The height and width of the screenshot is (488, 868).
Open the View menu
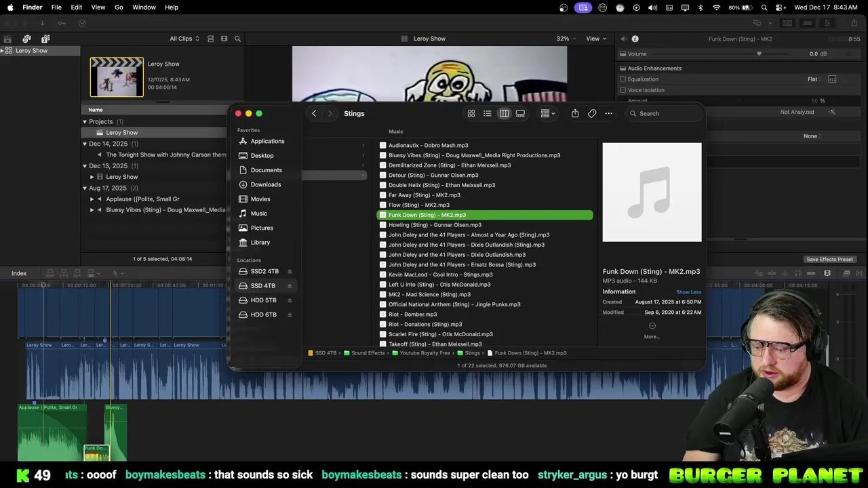pyautogui.click(x=98, y=7)
